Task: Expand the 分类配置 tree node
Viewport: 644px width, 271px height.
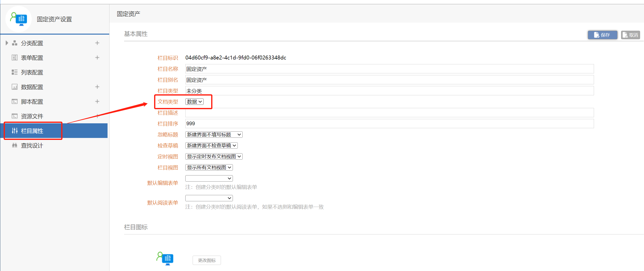Action: (x=7, y=43)
